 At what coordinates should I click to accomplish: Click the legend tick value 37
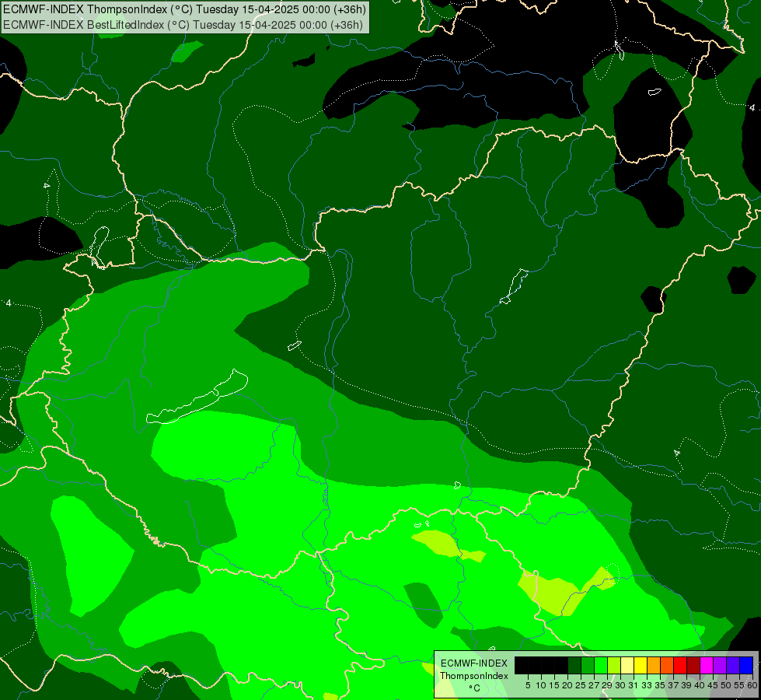pyautogui.click(x=673, y=685)
